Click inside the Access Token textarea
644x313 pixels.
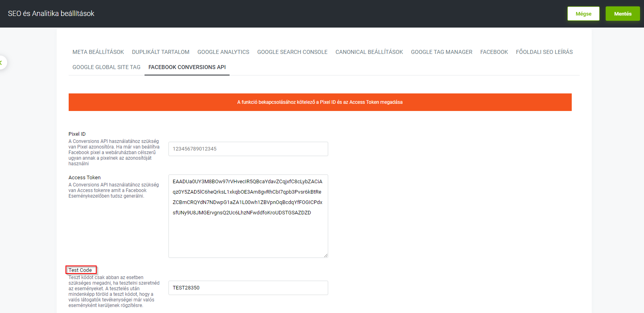click(x=248, y=216)
